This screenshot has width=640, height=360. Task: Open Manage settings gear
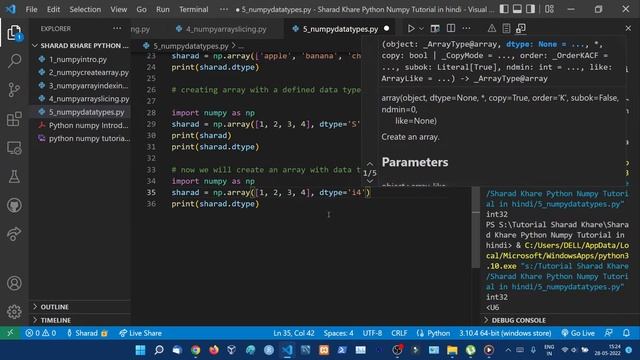pos(14,311)
